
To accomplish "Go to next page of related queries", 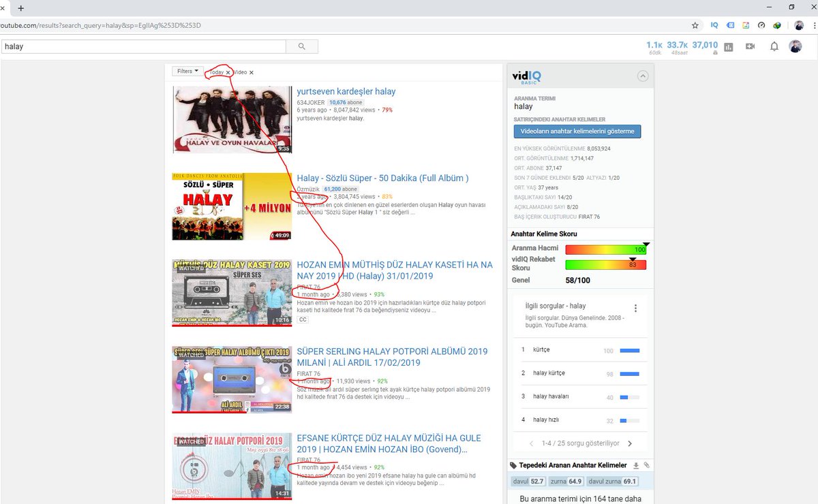I will point(630,443).
